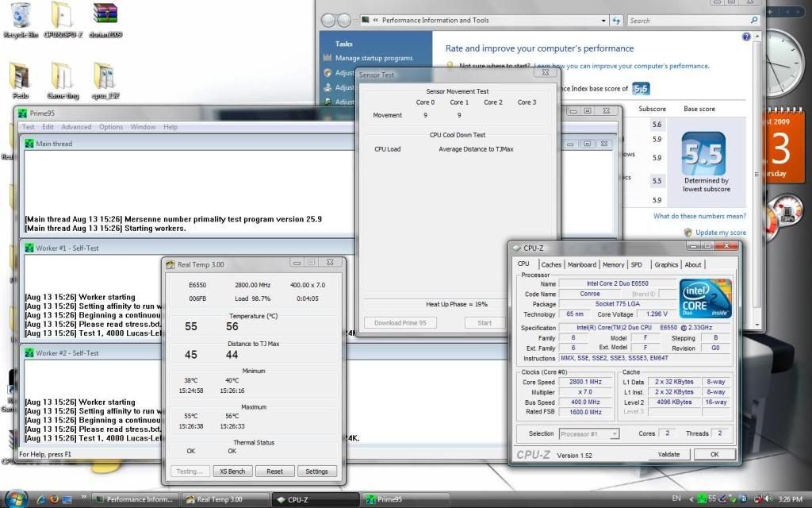Click the back arrow in Performance Information
This screenshot has height=508, width=812.
(327, 20)
